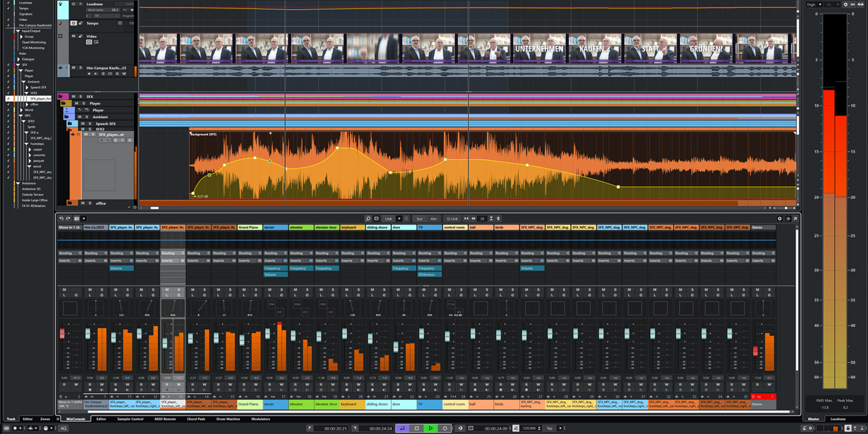The width and height of the screenshot is (868, 434).
Task: Open the Drum Machine tab
Action: click(228, 419)
